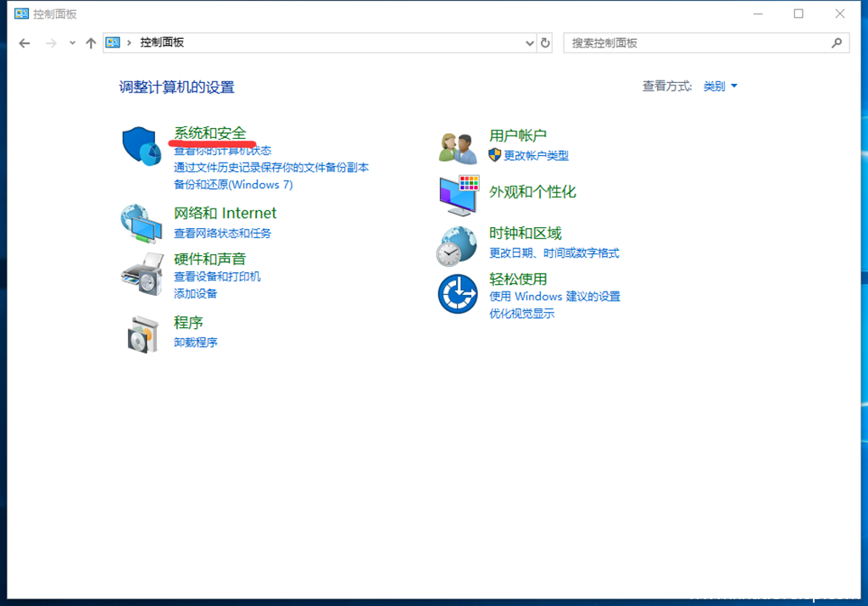This screenshot has height=606, width=868.
Task: Go up one level with up arrow
Action: point(91,42)
